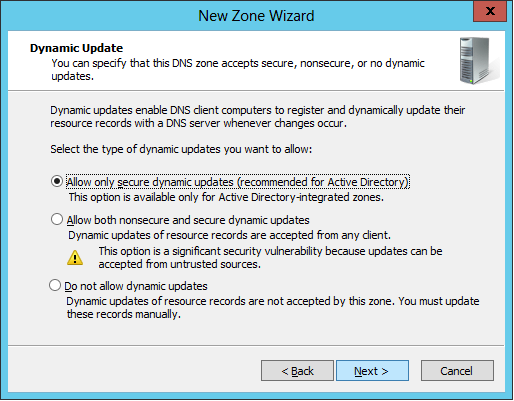Select the do-not-allow dynamic updates radio circle
The image size is (514, 401).
[55, 285]
